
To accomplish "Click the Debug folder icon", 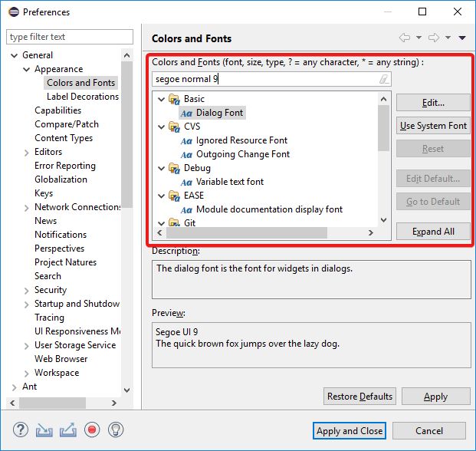I will pyautogui.click(x=174, y=168).
